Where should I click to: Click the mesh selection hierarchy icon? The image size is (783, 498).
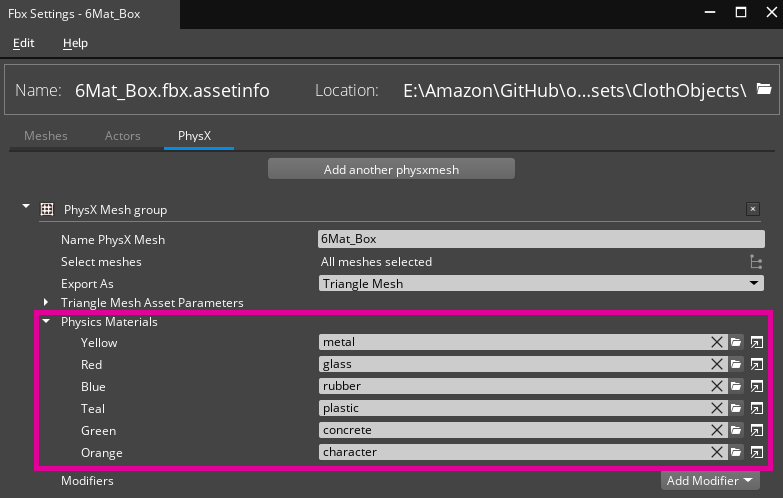[x=756, y=262]
